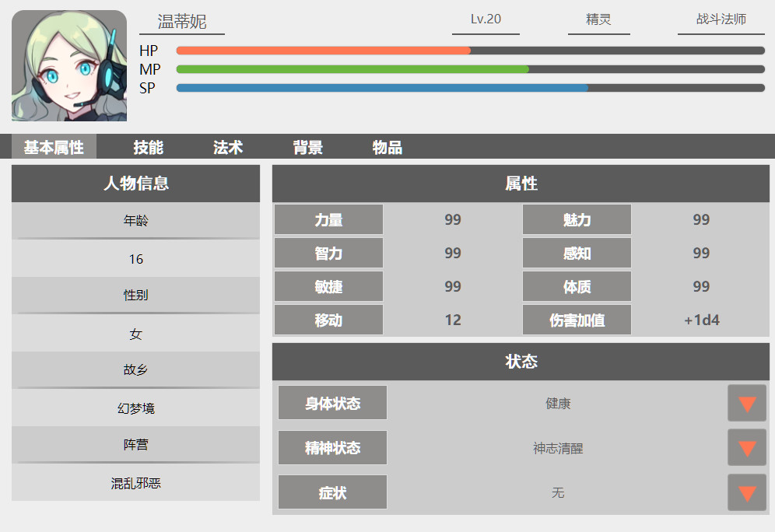Click the character portrait of 温蒂妮
This screenshot has width=775, height=532.
69,66
